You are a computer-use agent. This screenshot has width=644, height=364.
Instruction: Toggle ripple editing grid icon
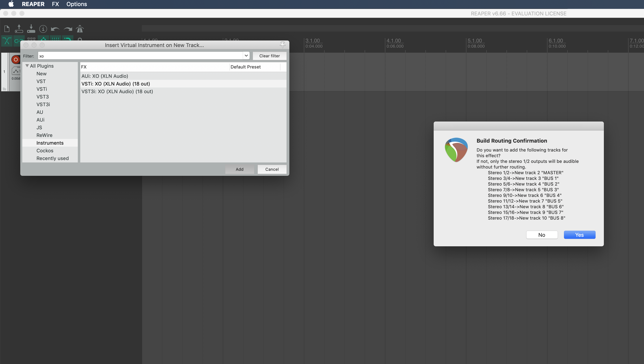(31, 39)
